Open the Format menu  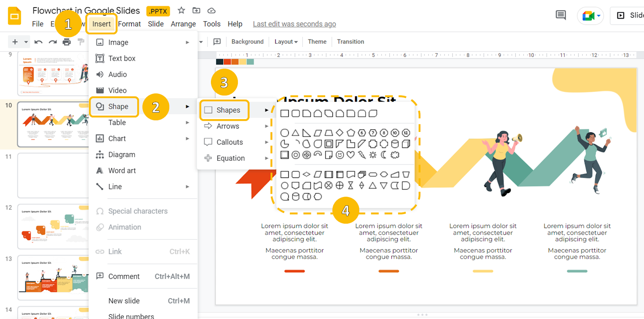point(129,24)
